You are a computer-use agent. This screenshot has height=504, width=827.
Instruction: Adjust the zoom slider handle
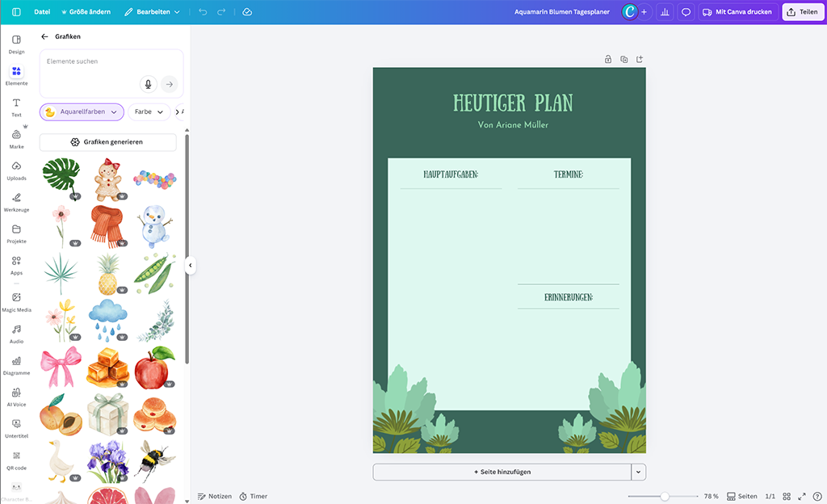tap(665, 496)
